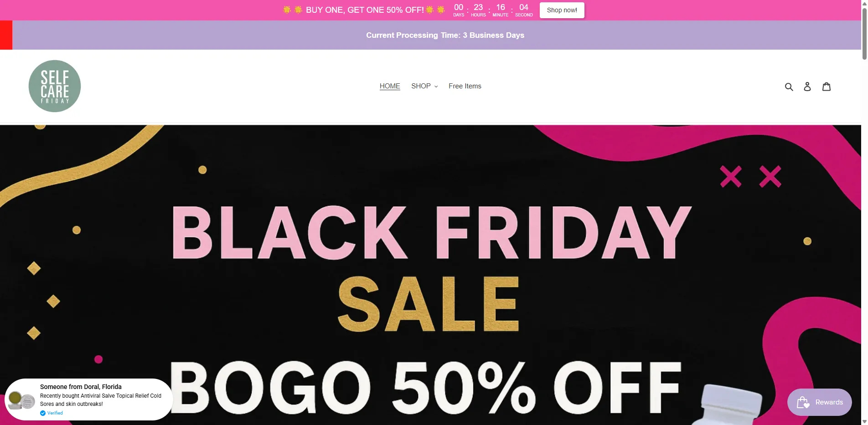
Task: Open the Free Items menu link
Action: click(x=465, y=86)
